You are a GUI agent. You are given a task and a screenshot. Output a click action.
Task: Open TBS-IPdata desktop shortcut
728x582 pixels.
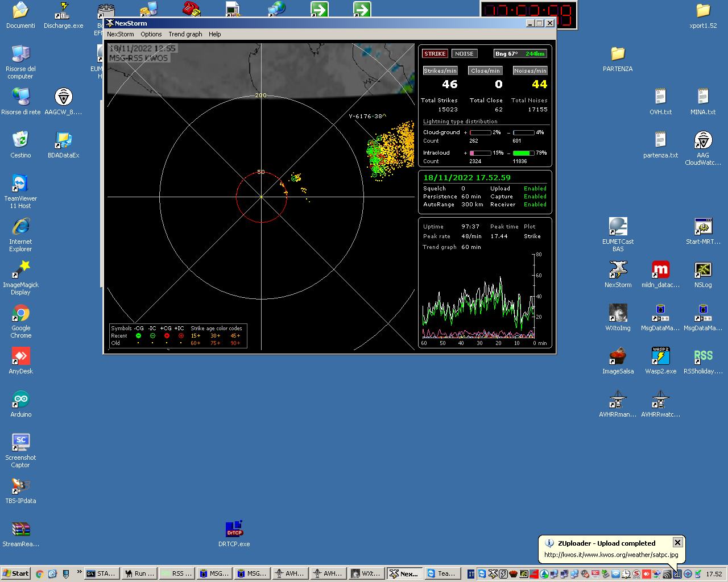20,490
